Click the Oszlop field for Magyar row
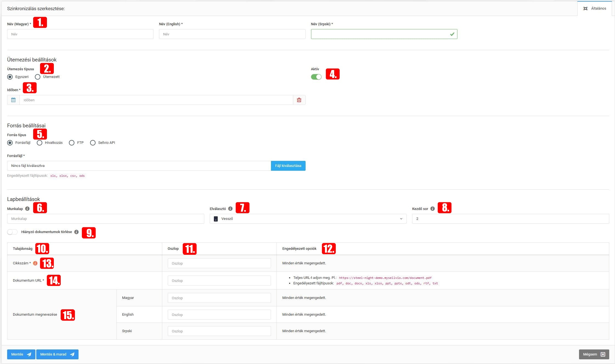This screenshot has height=364, width=615. [x=219, y=298]
